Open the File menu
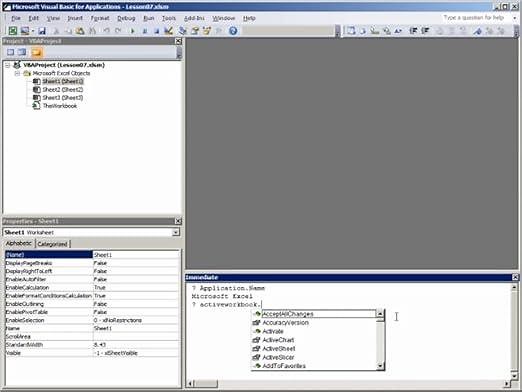The image size is (522, 392). [16, 18]
